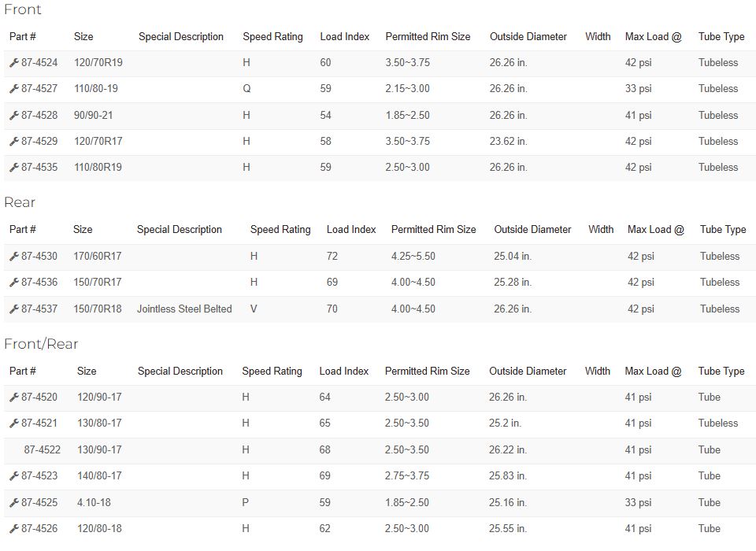756x551 pixels.
Task: Click the Front/Rear section heading
Action: pyautogui.click(x=41, y=344)
